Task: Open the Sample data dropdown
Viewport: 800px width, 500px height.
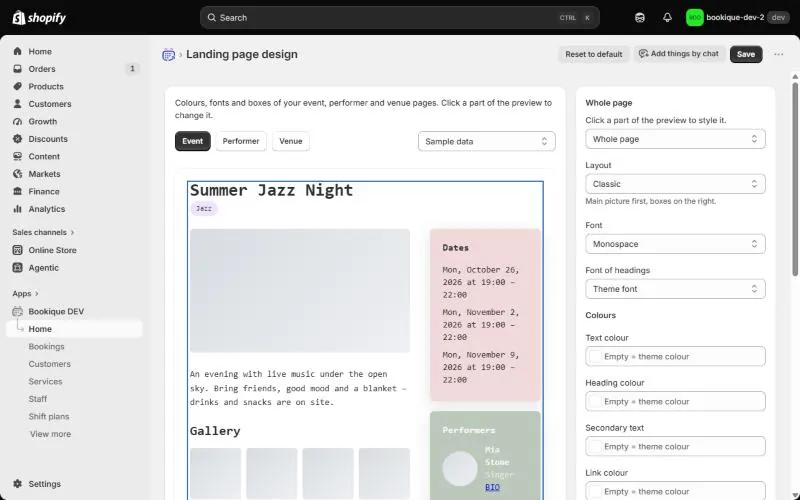Action: coord(487,142)
